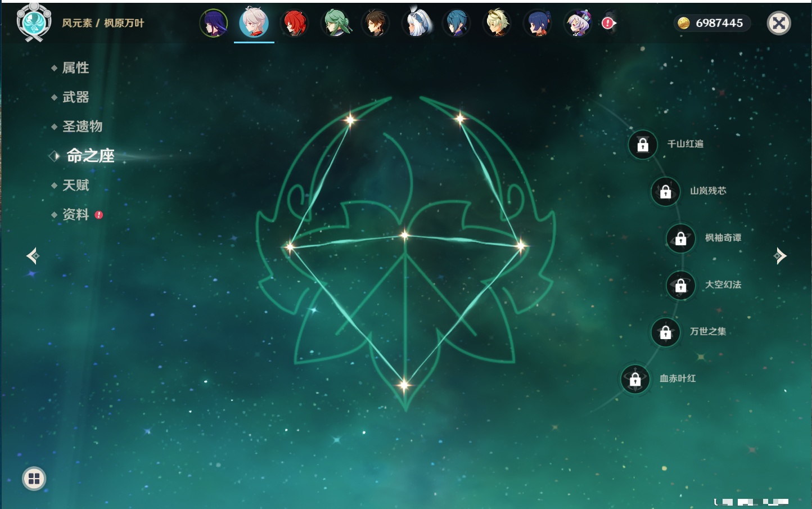The height and width of the screenshot is (509, 812).
Task: Select the purple-haired Raiden Shogun avatar
Action: point(214,23)
